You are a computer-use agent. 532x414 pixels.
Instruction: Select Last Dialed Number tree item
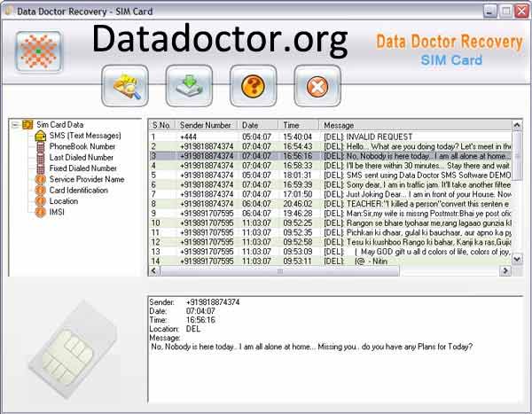click(x=81, y=158)
